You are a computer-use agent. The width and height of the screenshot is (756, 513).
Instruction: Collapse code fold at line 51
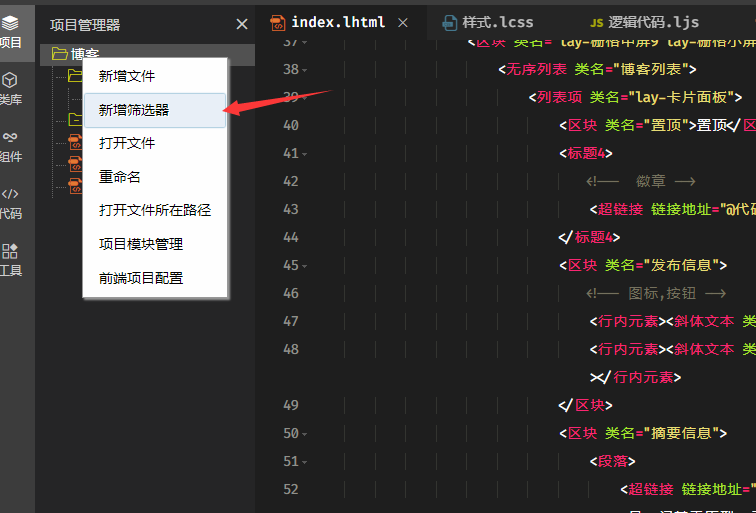click(304, 462)
